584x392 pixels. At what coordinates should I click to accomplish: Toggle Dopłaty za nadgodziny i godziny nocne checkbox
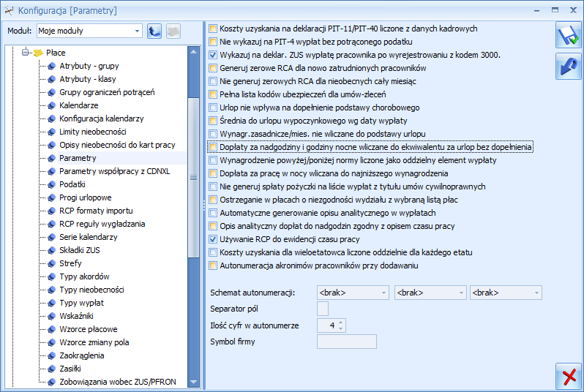click(213, 147)
